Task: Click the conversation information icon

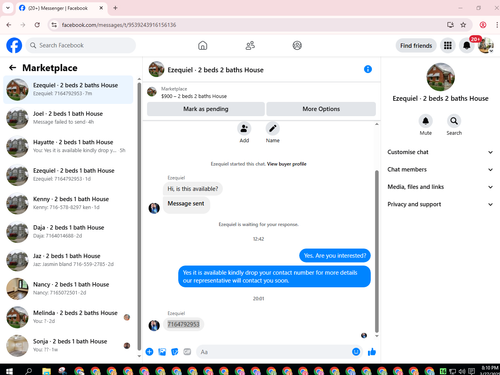Action: click(368, 69)
